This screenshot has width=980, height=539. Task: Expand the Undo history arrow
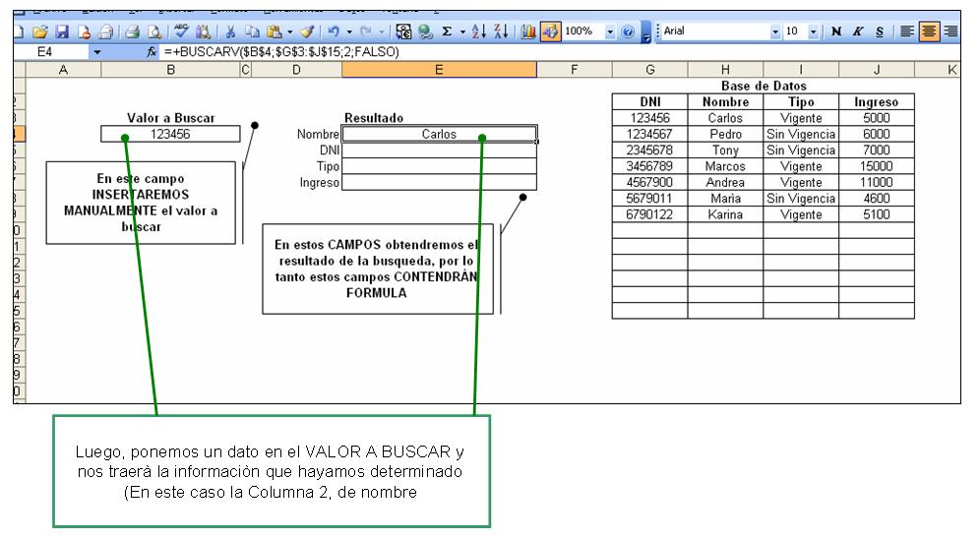349,31
